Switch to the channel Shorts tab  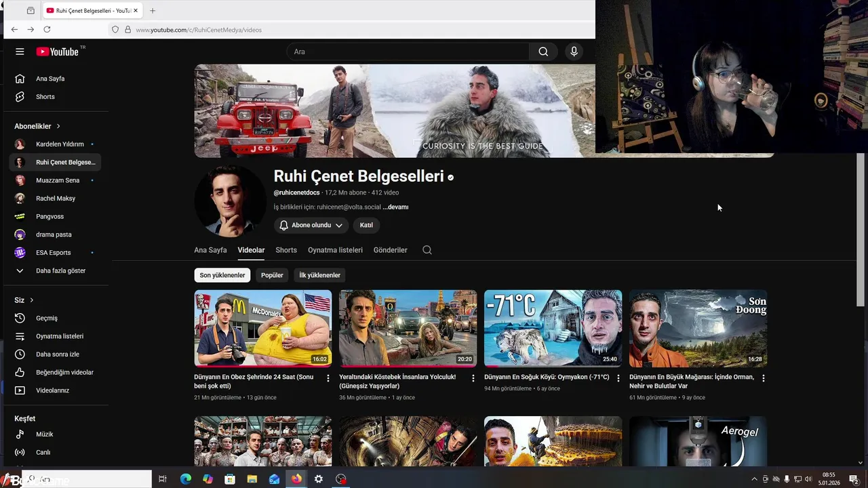coord(286,250)
